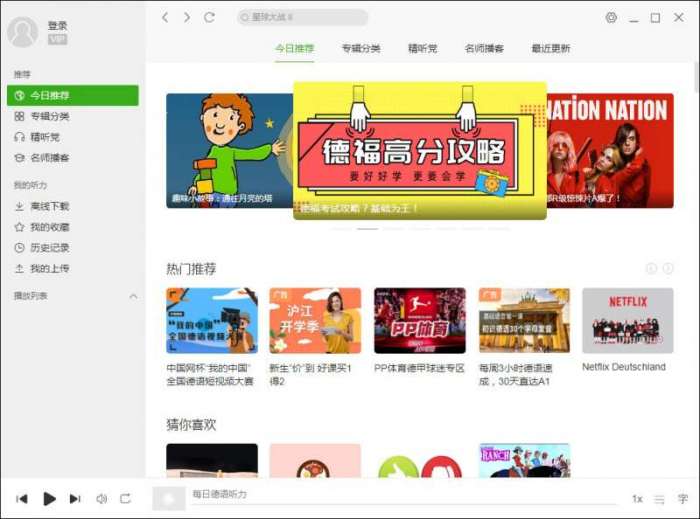
Task: Open 我的上传 in the sidebar
Action: point(73,269)
